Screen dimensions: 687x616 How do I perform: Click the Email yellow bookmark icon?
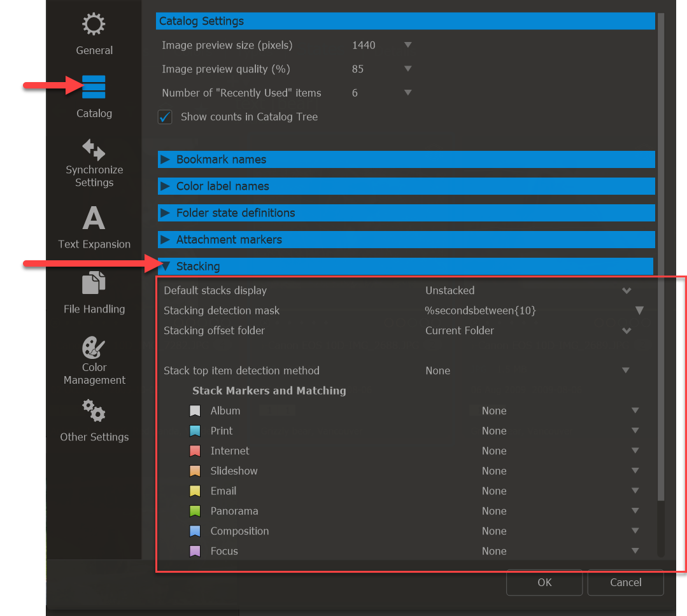coord(195,491)
